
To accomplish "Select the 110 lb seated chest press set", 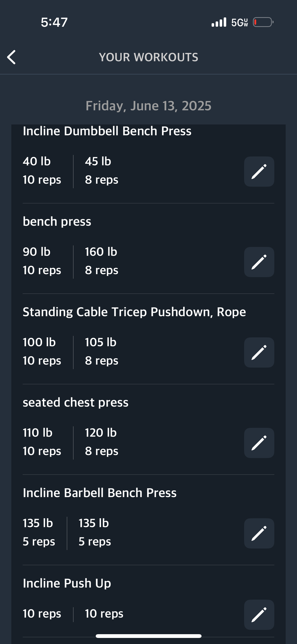I will click(42, 442).
